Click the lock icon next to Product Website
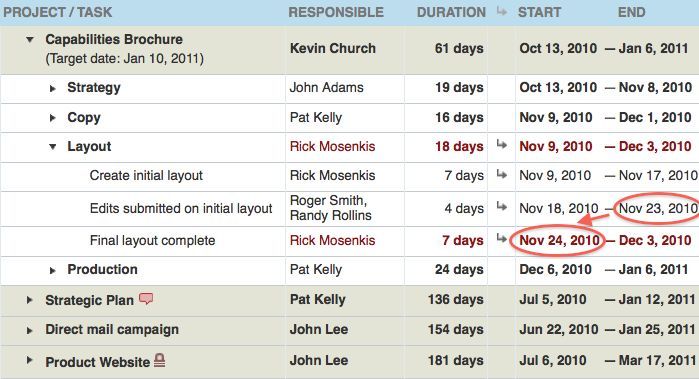The image size is (699, 379). tap(160, 360)
